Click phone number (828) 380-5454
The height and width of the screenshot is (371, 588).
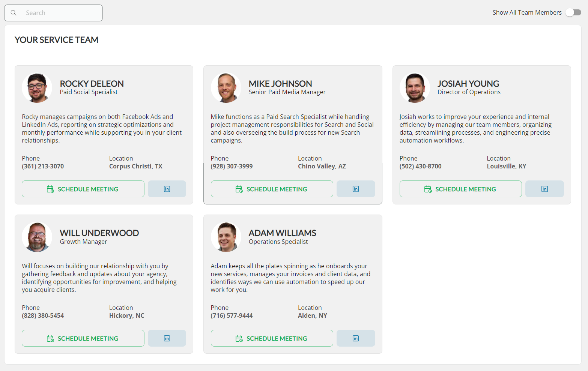(x=43, y=315)
